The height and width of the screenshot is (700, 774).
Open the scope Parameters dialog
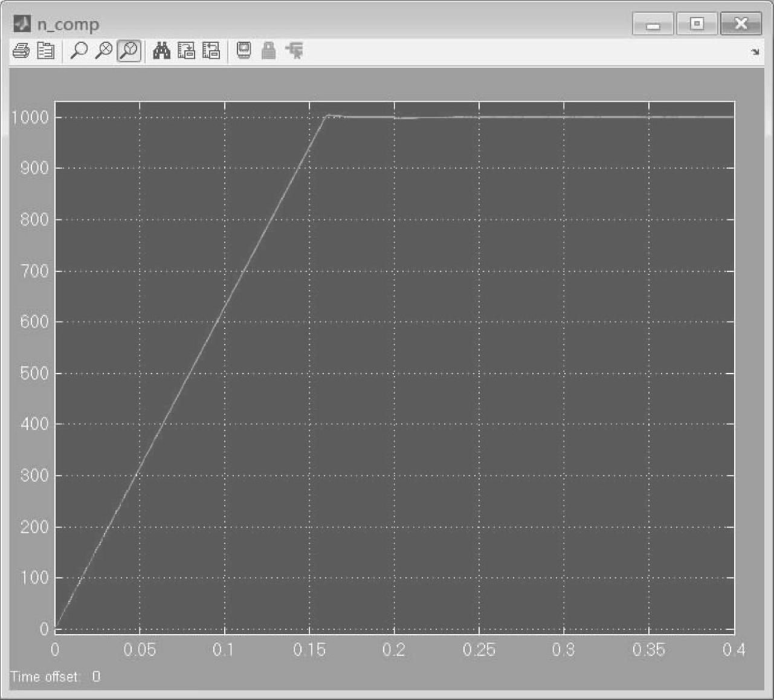pyautogui.click(x=45, y=51)
